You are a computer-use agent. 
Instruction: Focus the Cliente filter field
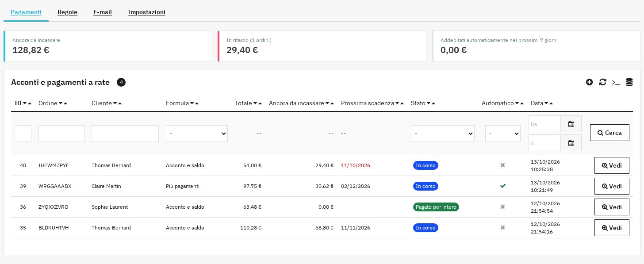pyautogui.click(x=125, y=134)
